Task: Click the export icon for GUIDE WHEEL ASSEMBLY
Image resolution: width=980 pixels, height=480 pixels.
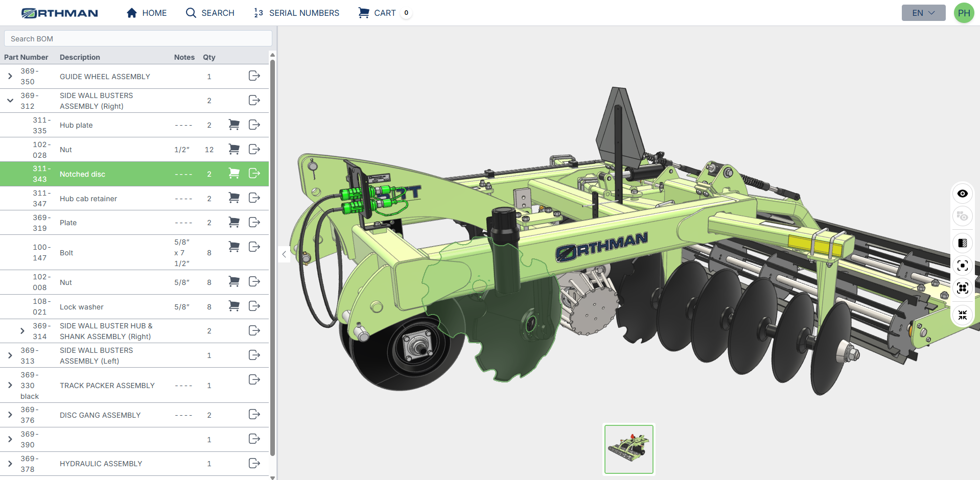Action: pos(254,76)
